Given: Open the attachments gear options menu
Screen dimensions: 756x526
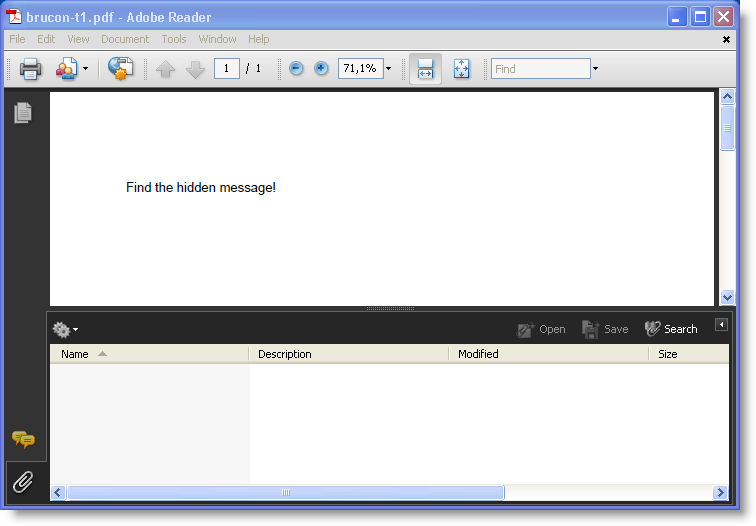Looking at the screenshot, I should 65,329.
